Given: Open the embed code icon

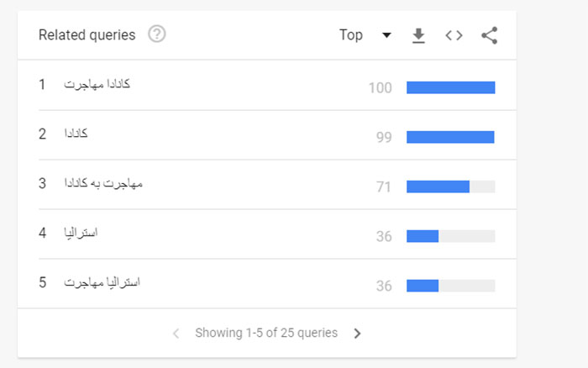Looking at the screenshot, I should click(x=454, y=35).
